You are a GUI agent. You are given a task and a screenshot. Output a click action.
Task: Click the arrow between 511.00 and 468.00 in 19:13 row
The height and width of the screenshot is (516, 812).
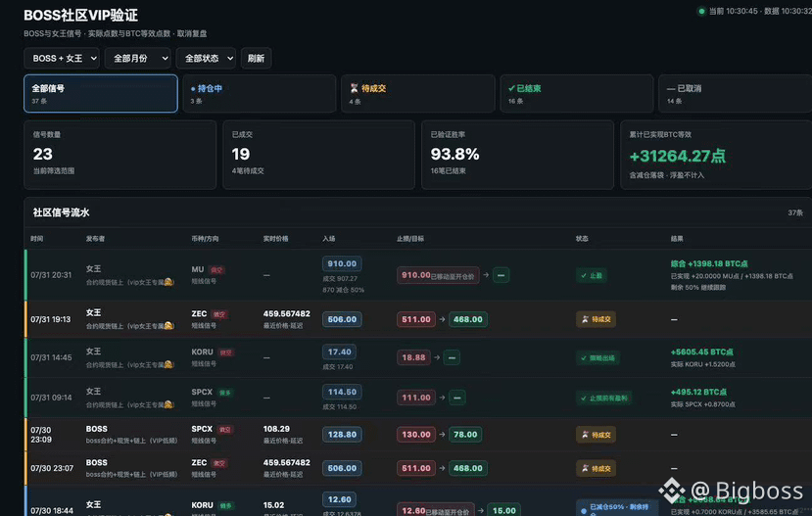pos(443,319)
